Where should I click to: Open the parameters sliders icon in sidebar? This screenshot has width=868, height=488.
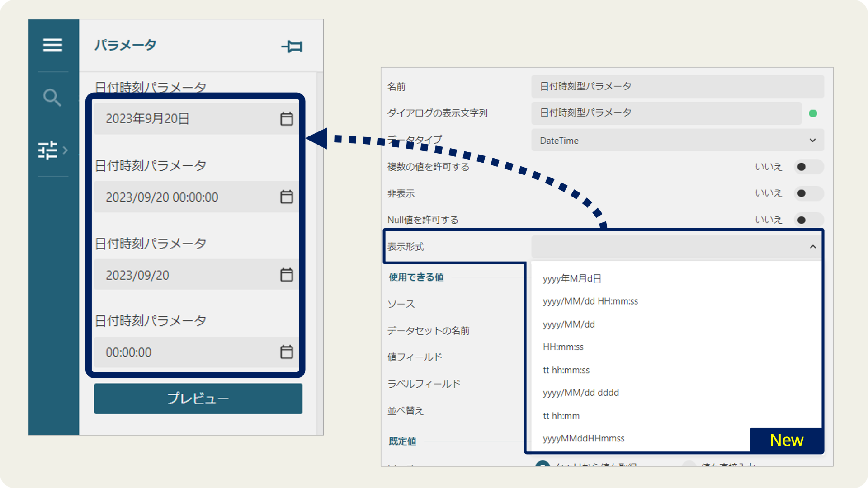(47, 150)
